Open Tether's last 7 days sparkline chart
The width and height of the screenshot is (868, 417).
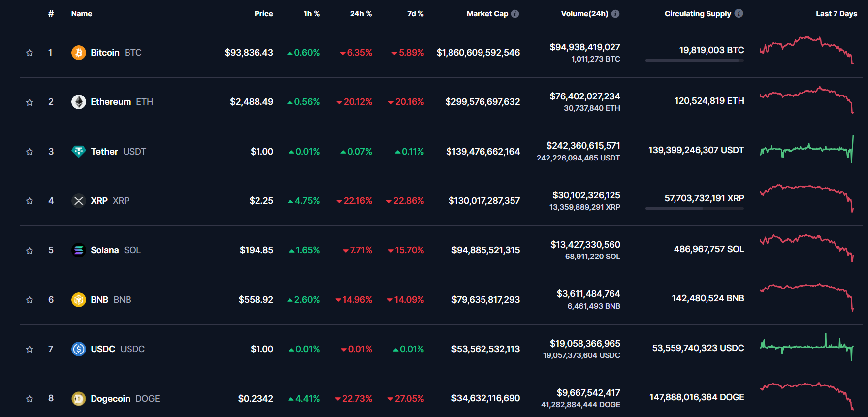806,149
